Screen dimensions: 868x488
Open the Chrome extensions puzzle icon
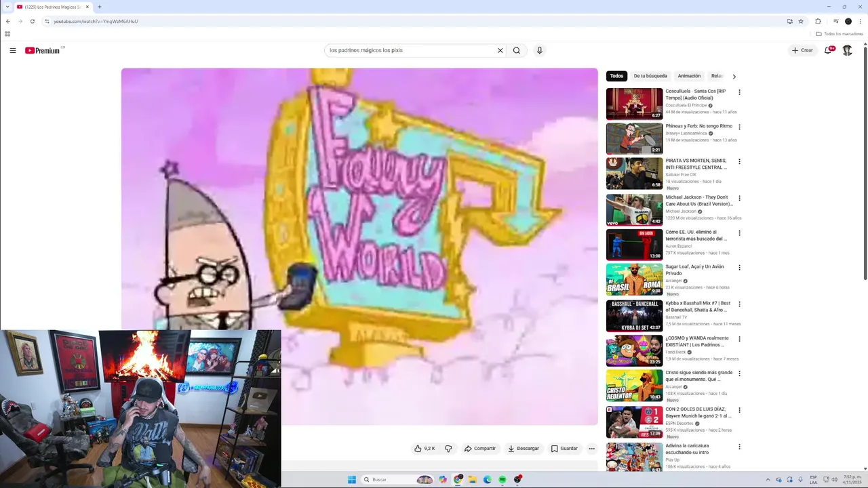[x=818, y=21]
